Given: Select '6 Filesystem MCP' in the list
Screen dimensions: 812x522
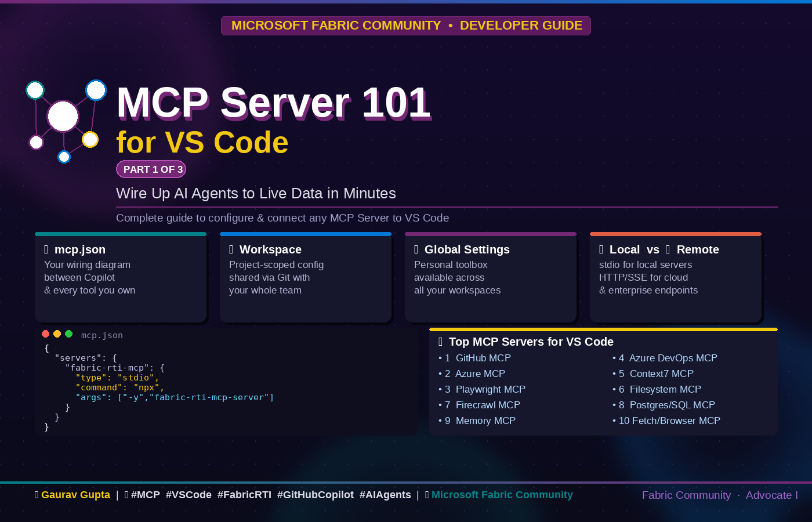Looking at the screenshot, I should [657, 389].
